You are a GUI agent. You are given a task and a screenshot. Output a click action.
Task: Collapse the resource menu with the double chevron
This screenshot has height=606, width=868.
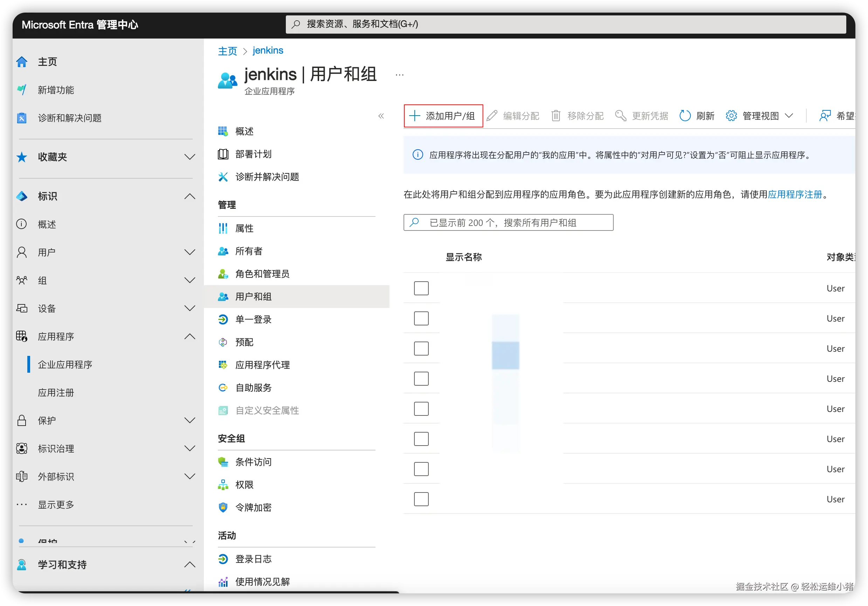(381, 116)
